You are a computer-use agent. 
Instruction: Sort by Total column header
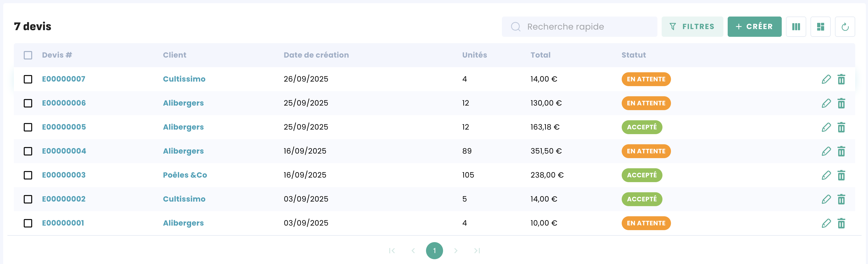540,55
